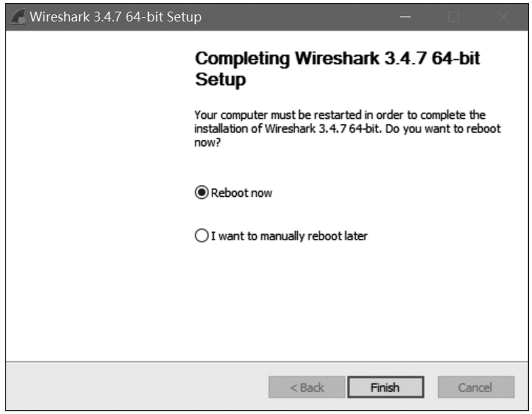Minimize the Wireshark Setup window
This screenshot has height=414, width=532.
pos(405,17)
